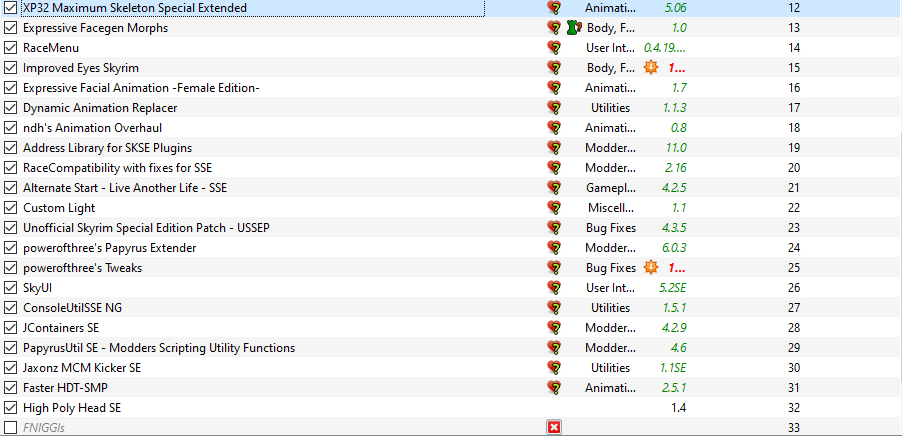Click version 2.5.1 of Faster HDT-SMP
The image size is (902, 436).
pos(674,388)
